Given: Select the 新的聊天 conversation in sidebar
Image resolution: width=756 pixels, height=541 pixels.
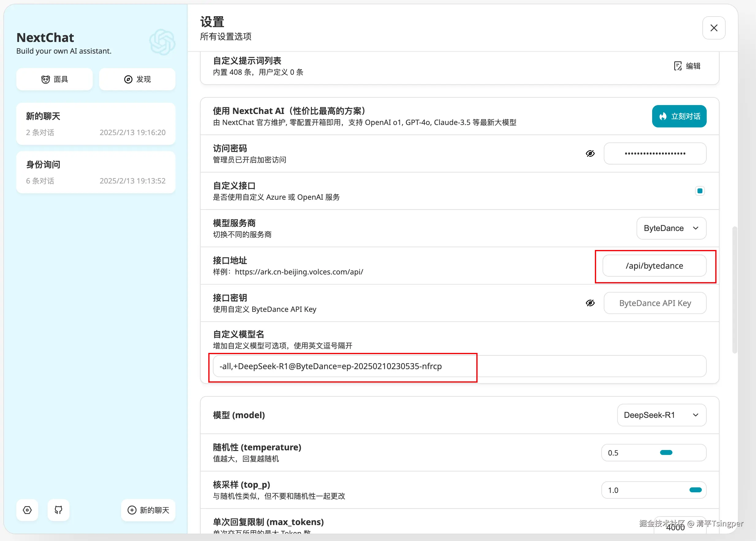Looking at the screenshot, I should click(x=96, y=124).
